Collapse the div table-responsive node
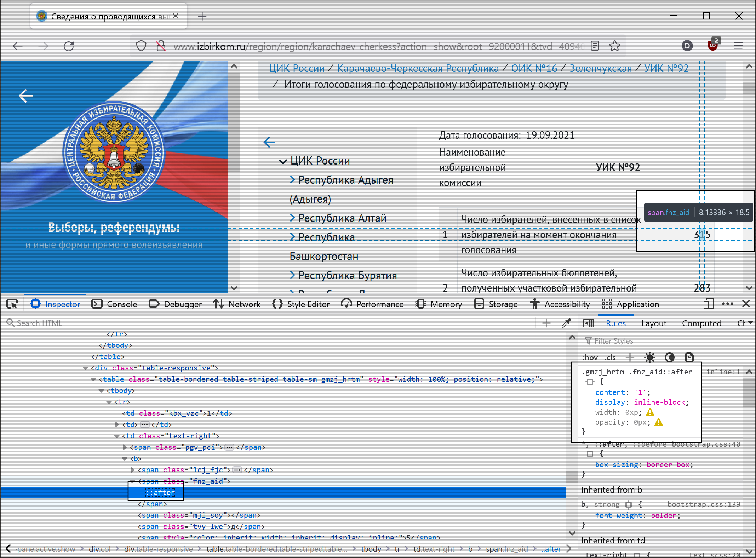 pyautogui.click(x=85, y=368)
